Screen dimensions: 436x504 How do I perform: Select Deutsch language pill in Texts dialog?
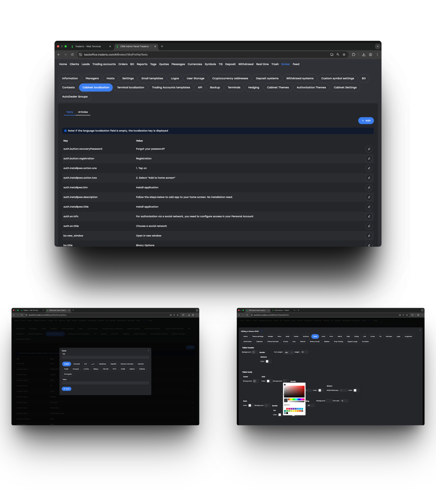[141, 364]
